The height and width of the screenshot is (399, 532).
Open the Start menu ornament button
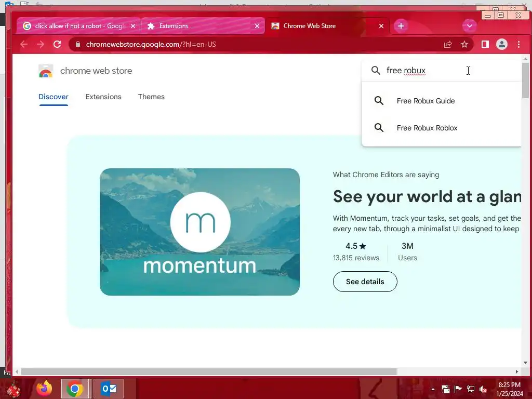[x=14, y=389]
